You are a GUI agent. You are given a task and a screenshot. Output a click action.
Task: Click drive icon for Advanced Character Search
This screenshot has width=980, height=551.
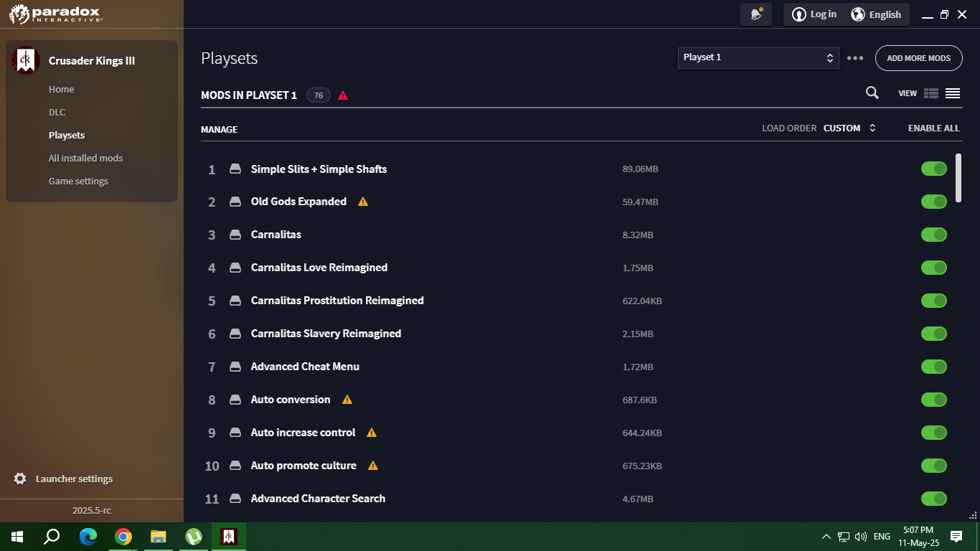[235, 499]
